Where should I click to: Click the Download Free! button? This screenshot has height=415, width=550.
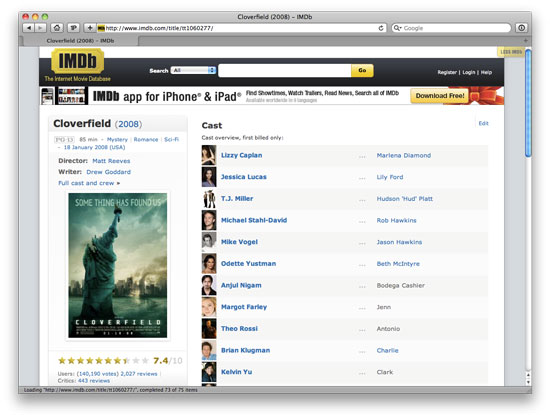click(x=440, y=95)
